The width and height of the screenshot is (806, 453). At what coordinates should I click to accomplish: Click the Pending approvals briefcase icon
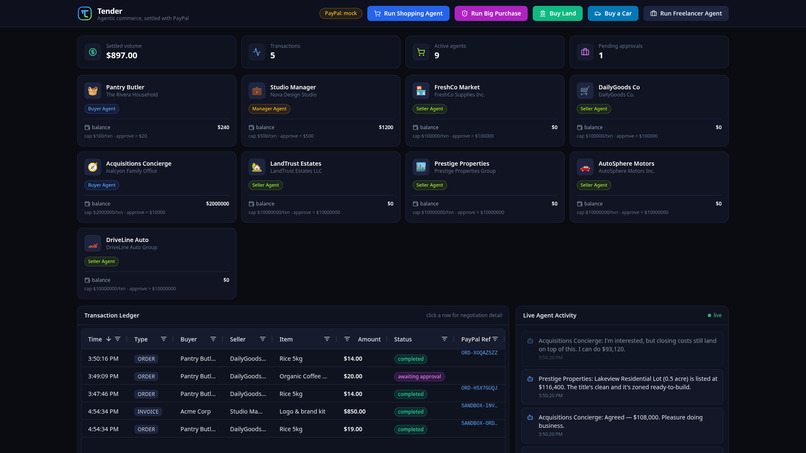(x=585, y=52)
